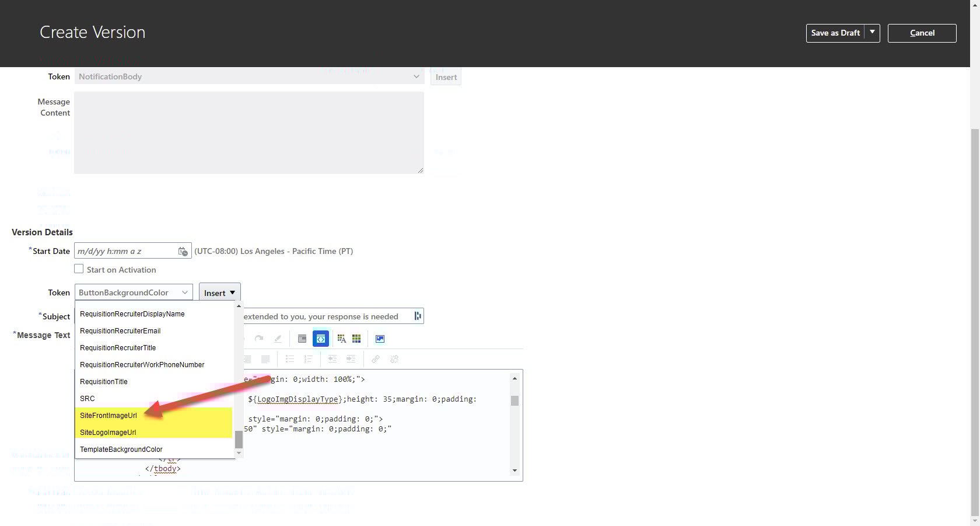Increase the text indent
980x526 pixels.
pos(351,359)
